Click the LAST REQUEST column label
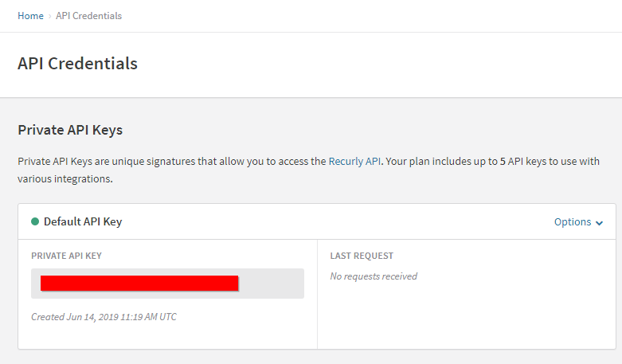622x364 pixels. (x=362, y=256)
